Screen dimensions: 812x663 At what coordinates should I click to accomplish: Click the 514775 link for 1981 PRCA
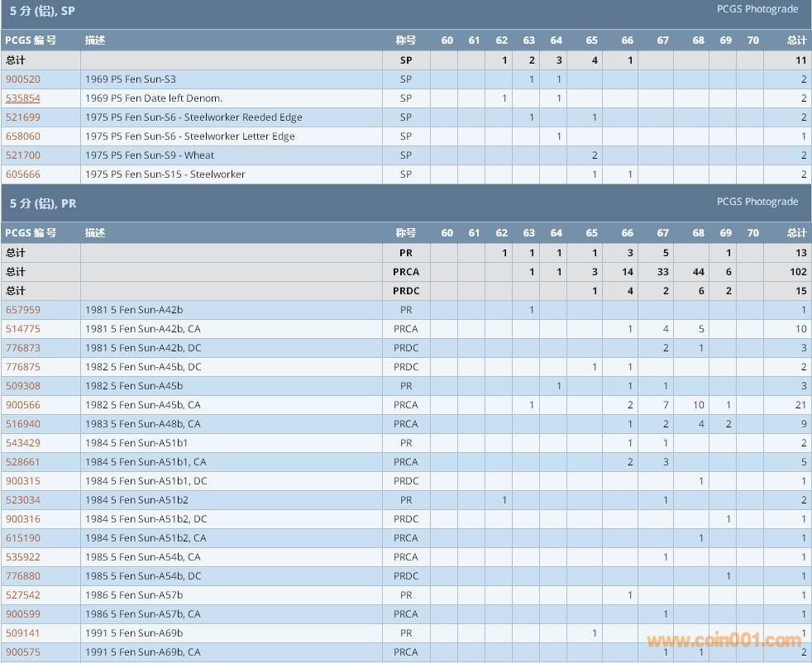[23, 329]
